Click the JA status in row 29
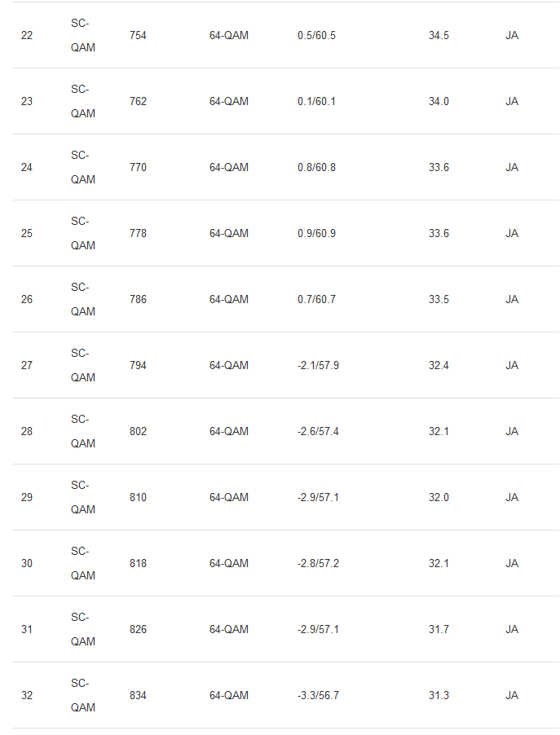Image resolution: width=560 pixels, height=735 pixels. 512,498
